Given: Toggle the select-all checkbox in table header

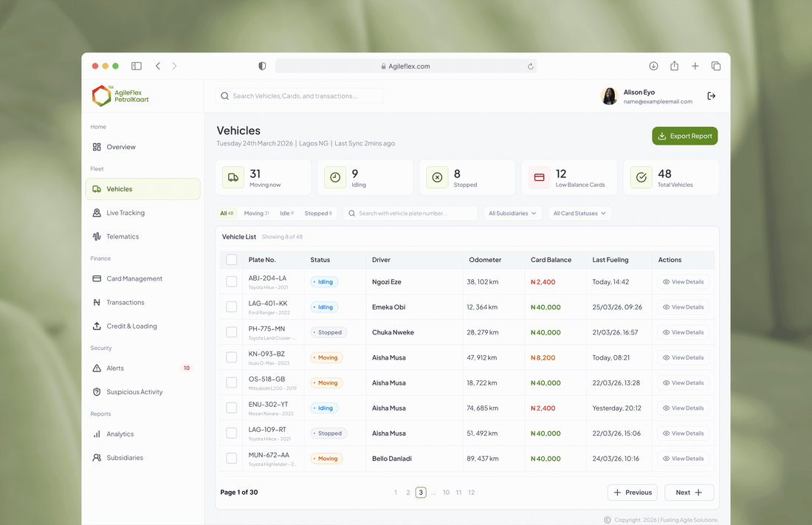Looking at the screenshot, I should tap(232, 260).
